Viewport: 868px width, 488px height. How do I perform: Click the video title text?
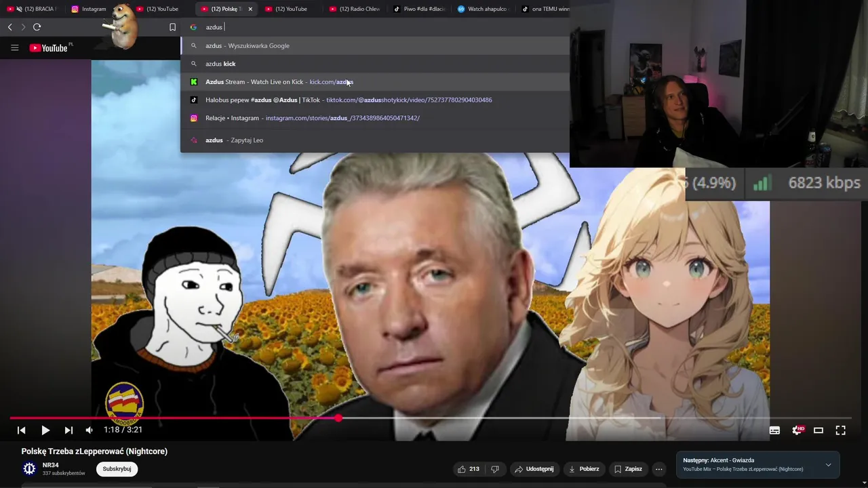[94, 451]
